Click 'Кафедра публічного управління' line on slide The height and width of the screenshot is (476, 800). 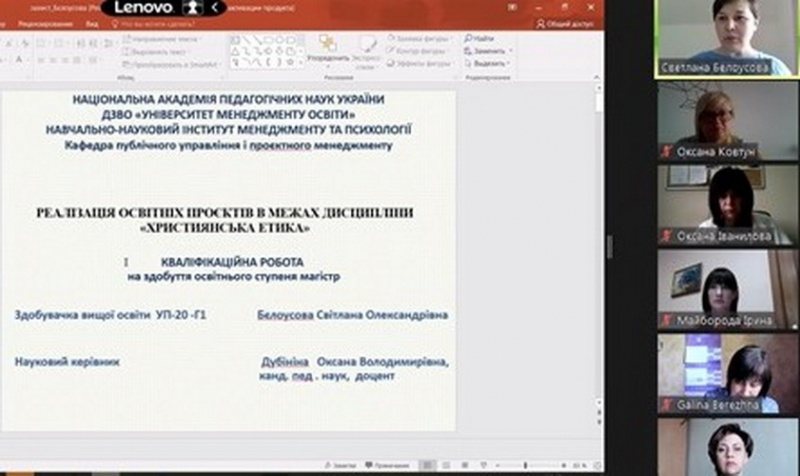coord(229,145)
